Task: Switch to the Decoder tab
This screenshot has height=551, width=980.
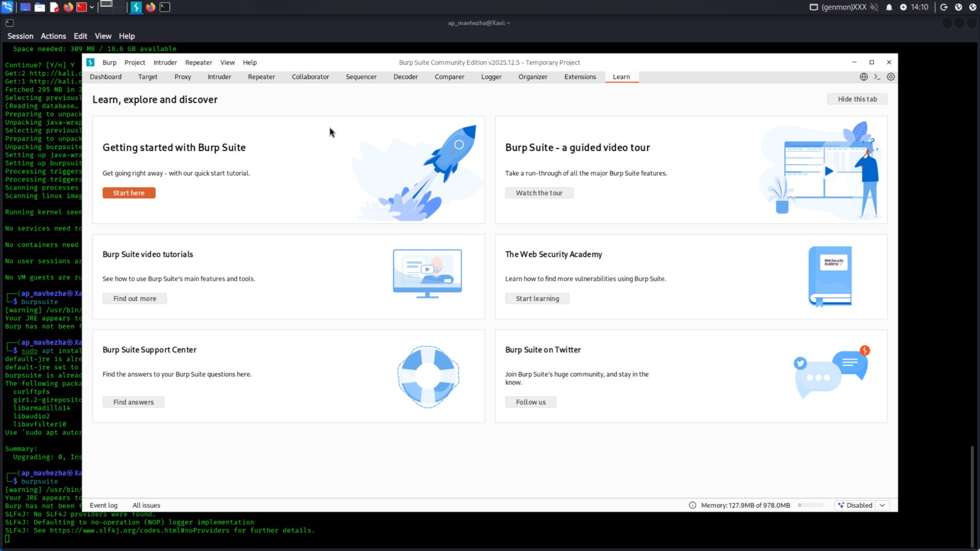Action: pos(406,77)
